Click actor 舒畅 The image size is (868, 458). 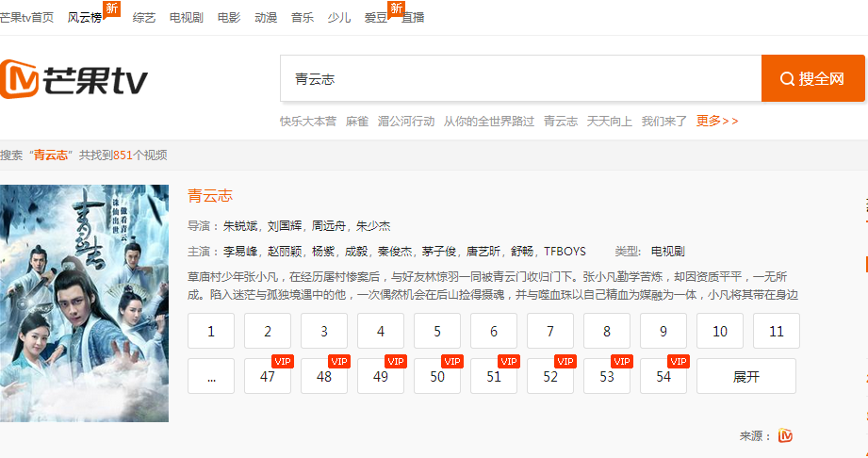(522, 252)
